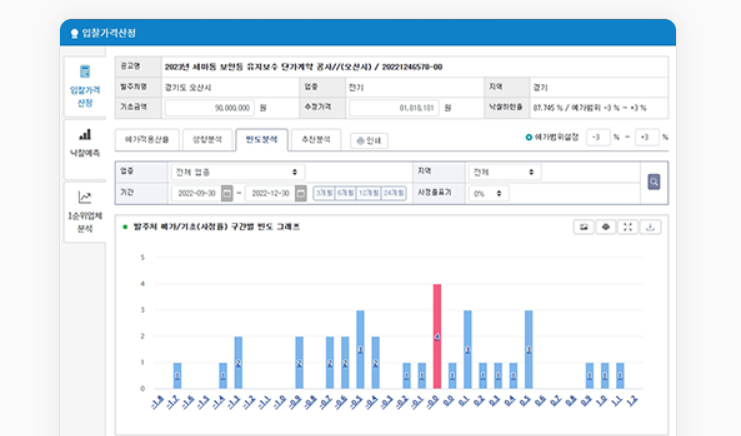741x436 pixels.
Task: Click the magnifier search button
Action: 654,182
